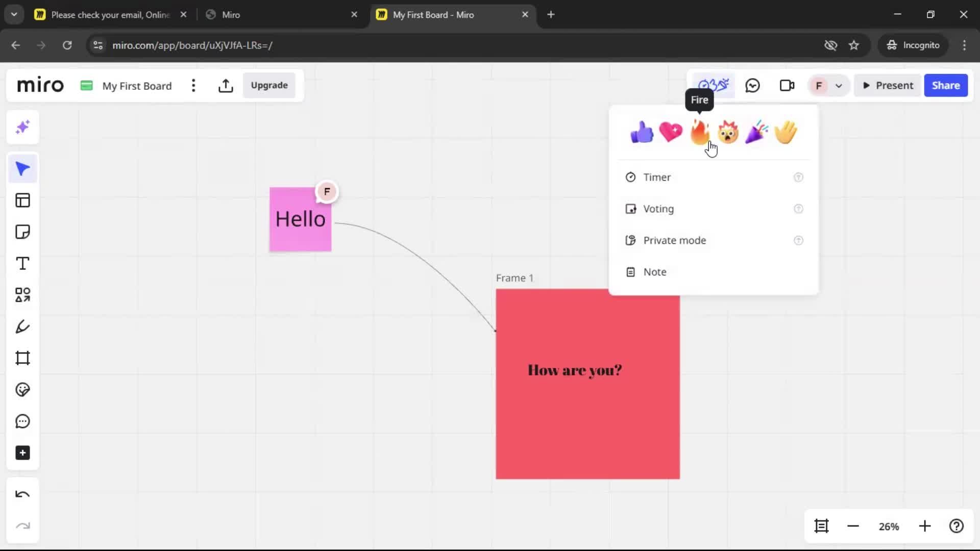The image size is (980, 551).
Task: Bookmark this page with star
Action: [x=854, y=45]
